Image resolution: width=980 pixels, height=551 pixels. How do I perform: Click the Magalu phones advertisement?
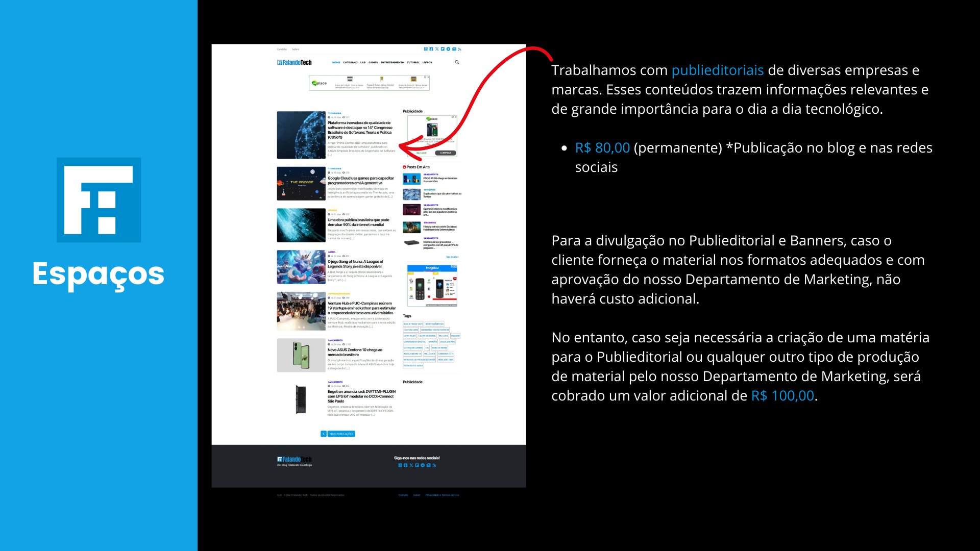point(432,286)
